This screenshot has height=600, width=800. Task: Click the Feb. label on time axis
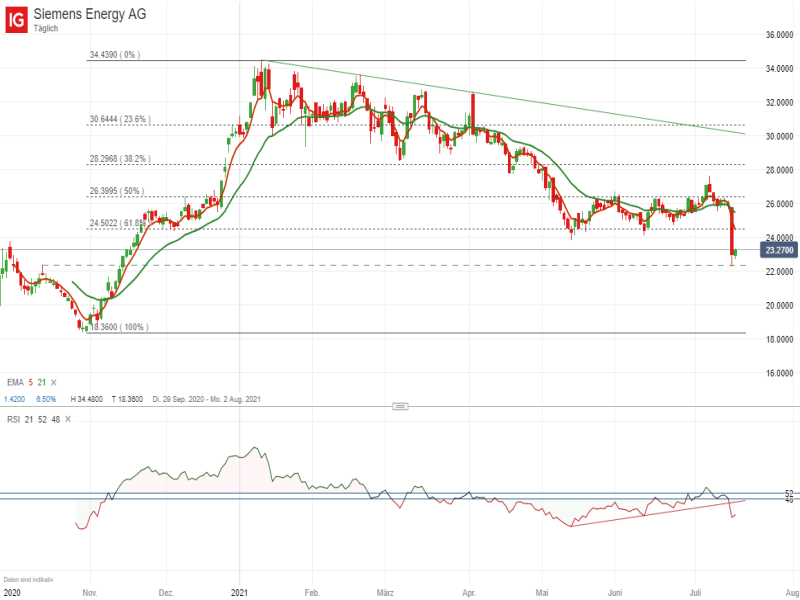pos(312,593)
